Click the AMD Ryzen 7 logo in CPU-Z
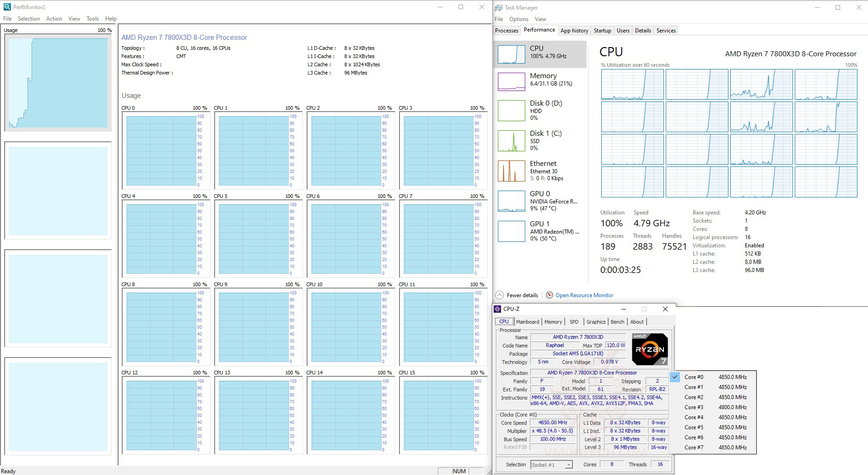The width and height of the screenshot is (868, 475). point(650,349)
